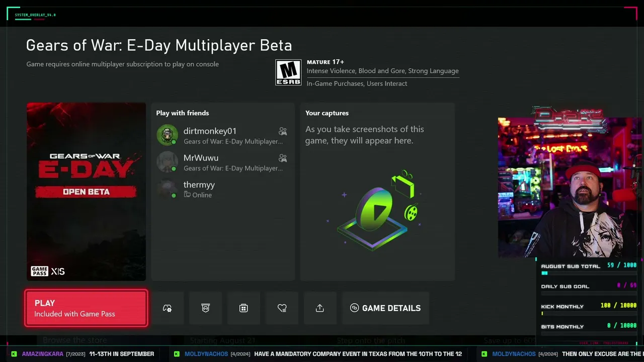Open the Microsoft Store bag icon
The image size is (644, 362).
pos(244,308)
